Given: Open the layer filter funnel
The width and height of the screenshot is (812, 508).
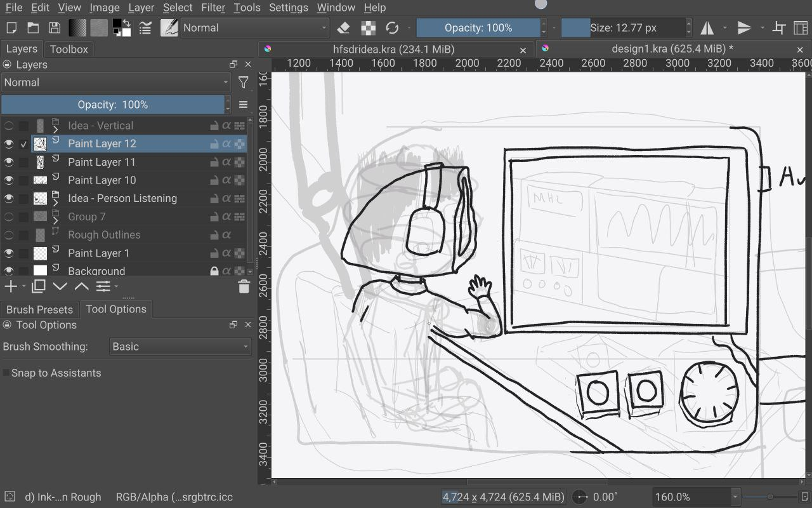Looking at the screenshot, I should [243, 83].
